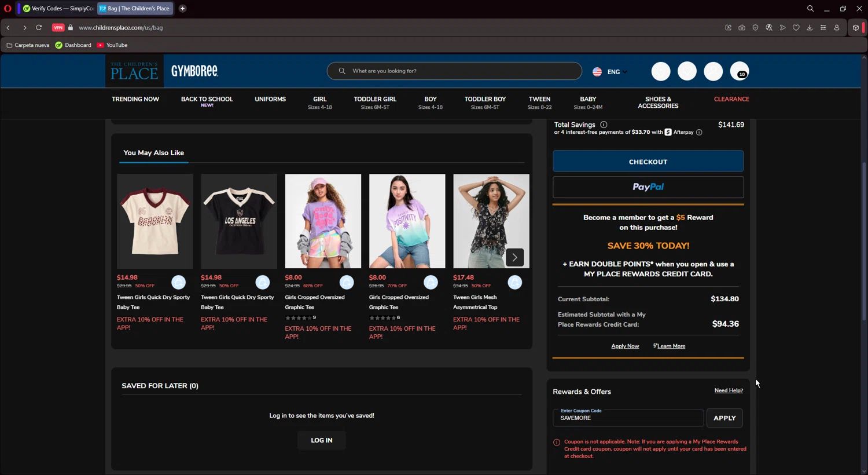Add Los Angeles baby tee to bag
This screenshot has width=868, height=475.
tap(263, 282)
